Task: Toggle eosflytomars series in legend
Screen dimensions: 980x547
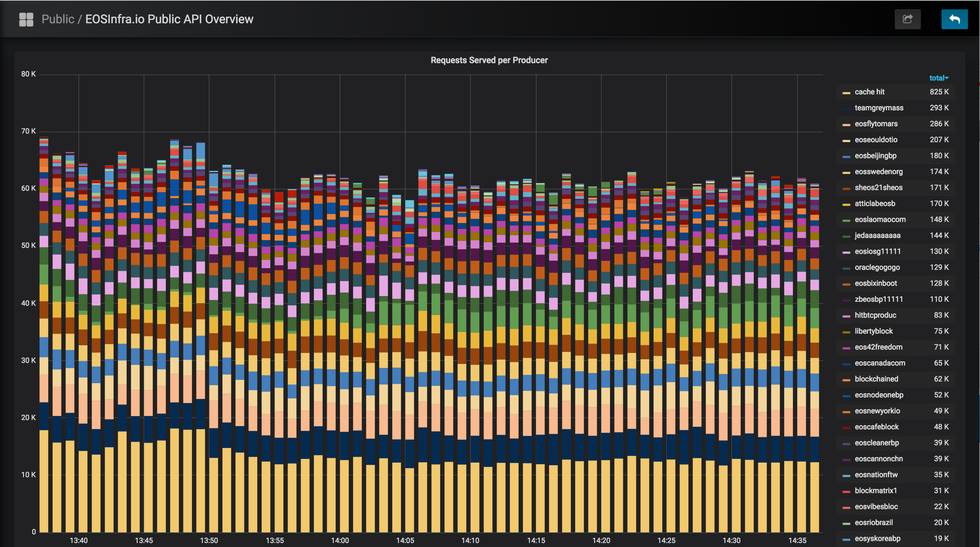Action: 876,124
